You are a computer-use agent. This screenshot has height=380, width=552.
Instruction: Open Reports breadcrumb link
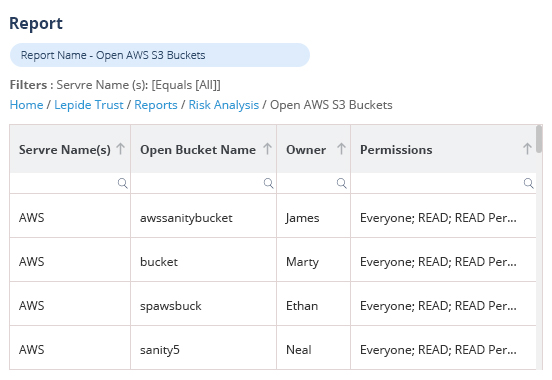(156, 105)
